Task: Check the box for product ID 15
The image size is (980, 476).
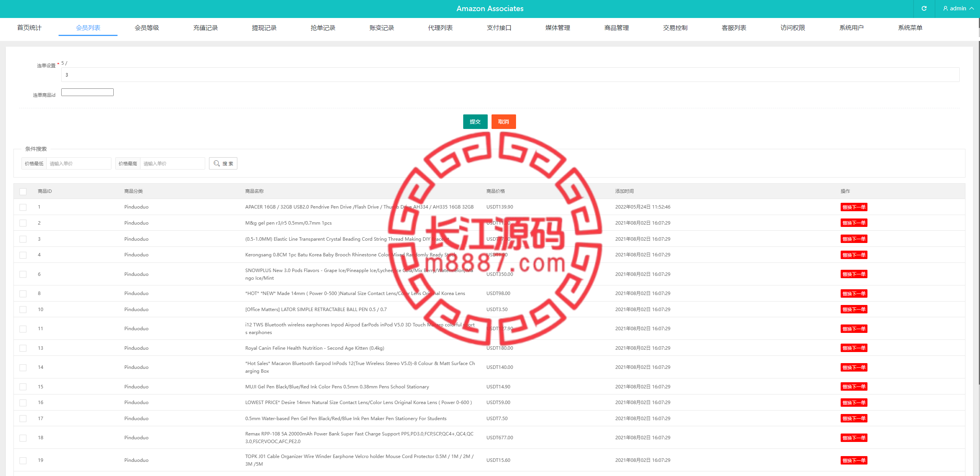Action: point(23,387)
